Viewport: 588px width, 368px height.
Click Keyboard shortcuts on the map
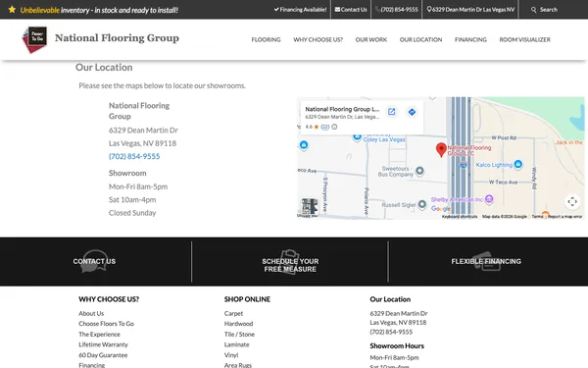point(460,216)
